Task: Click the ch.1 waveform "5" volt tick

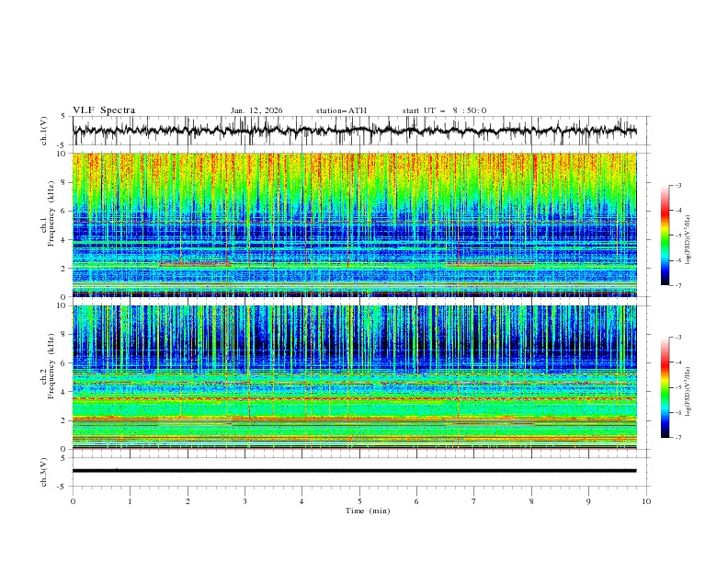Action: pyautogui.click(x=63, y=116)
